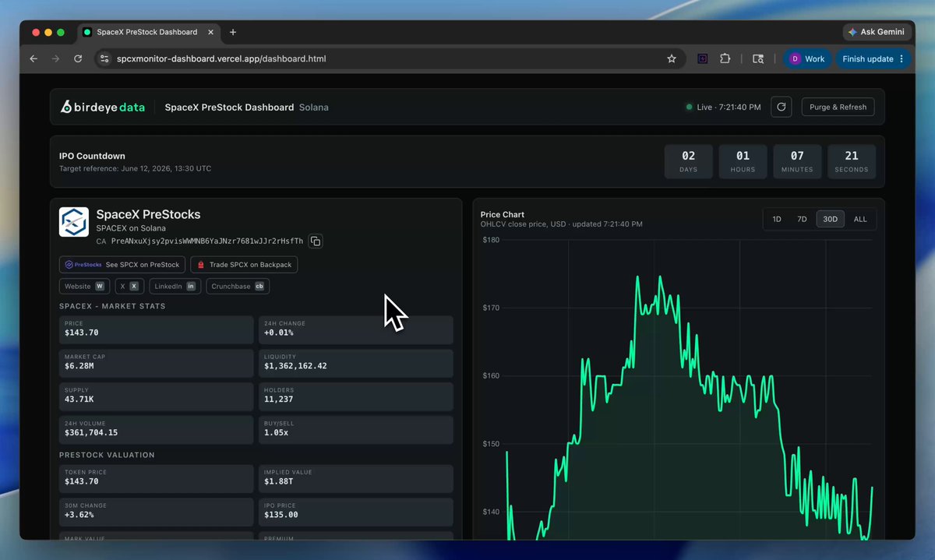The image size is (935, 560).
Task: Click the IPO Countdown heading
Action: (92, 156)
